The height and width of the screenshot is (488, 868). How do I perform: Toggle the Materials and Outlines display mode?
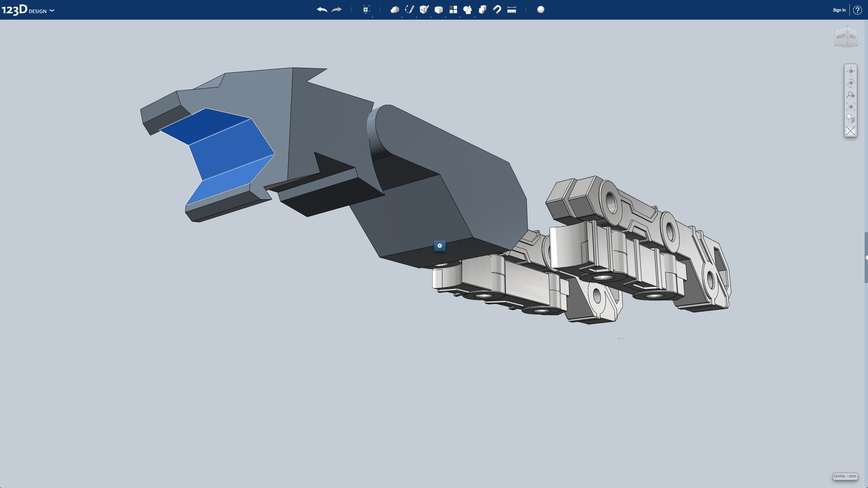tap(851, 118)
